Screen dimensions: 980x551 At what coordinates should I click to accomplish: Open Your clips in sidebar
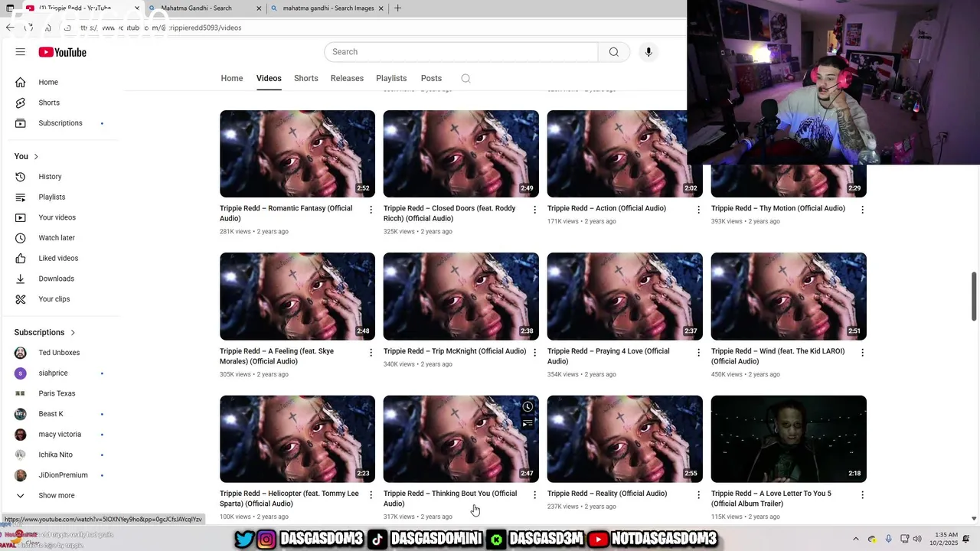[x=61, y=299]
